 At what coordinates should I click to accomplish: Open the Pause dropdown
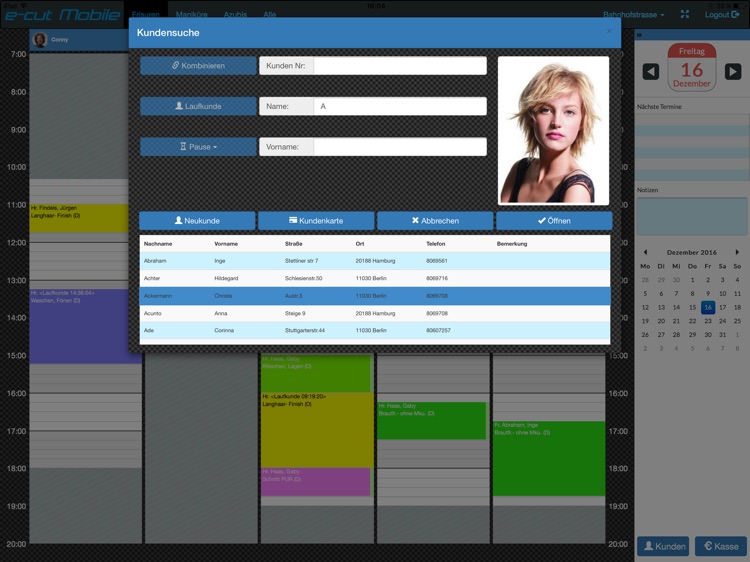(199, 147)
